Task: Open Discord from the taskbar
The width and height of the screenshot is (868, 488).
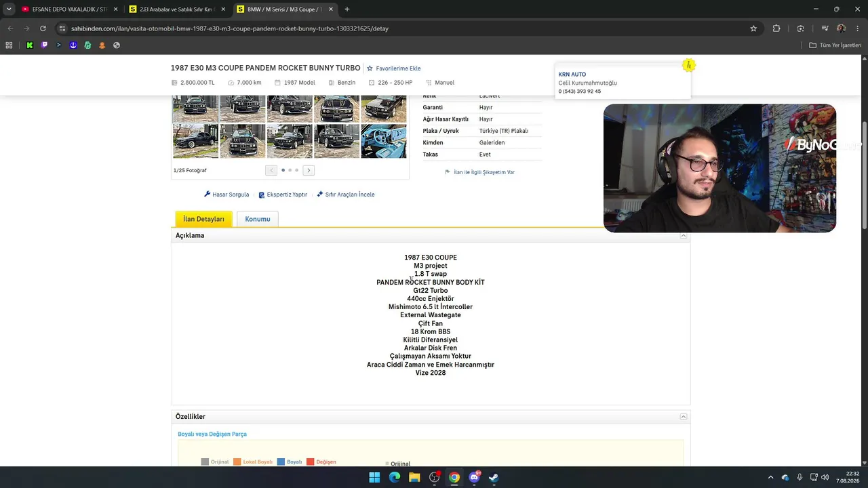Action: pos(474,477)
